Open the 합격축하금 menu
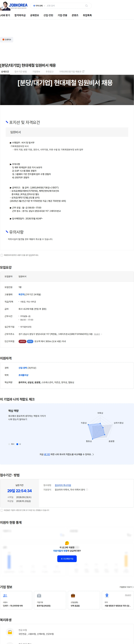 click(x=20, y=15)
